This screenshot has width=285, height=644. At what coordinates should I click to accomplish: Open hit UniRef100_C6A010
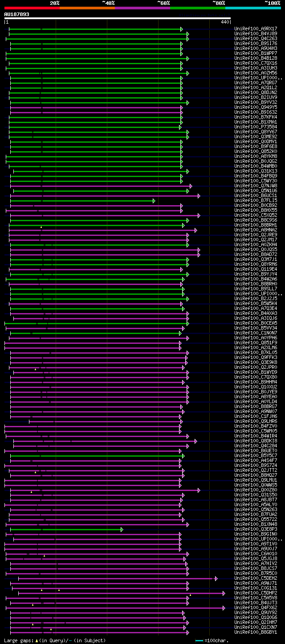[x=256, y=554]
